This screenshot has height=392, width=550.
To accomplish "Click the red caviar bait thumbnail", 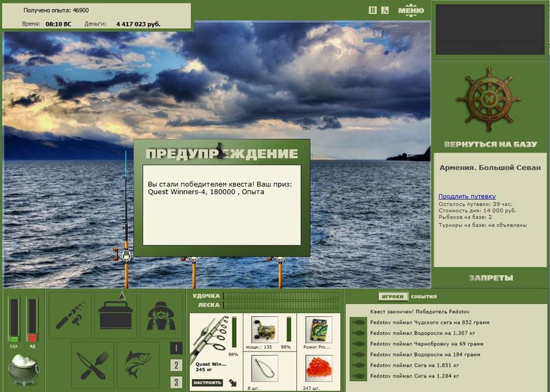I will pyautogui.click(x=319, y=369).
